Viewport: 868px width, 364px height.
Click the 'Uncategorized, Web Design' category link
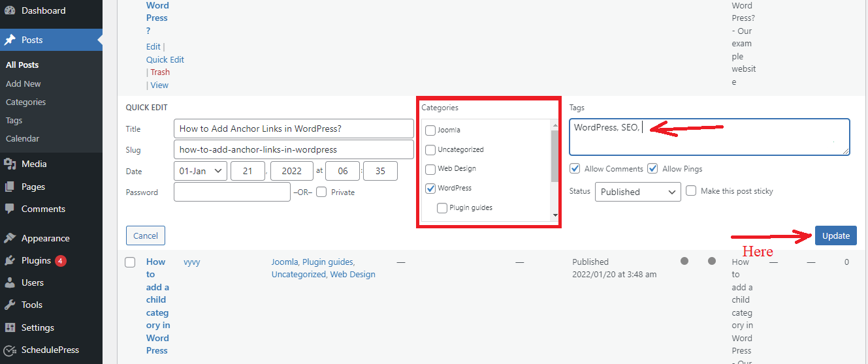coord(323,275)
